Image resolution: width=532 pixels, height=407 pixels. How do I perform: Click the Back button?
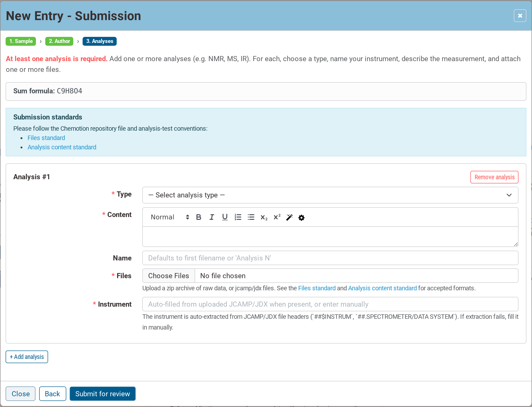(x=52, y=394)
